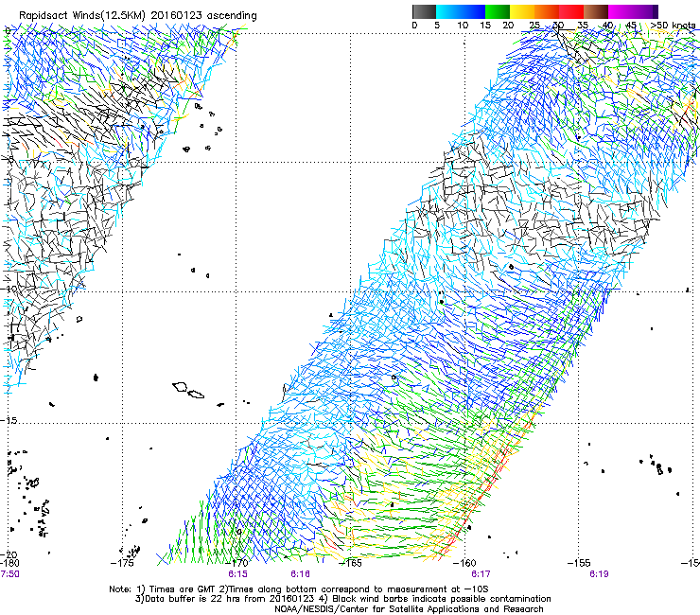This screenshot has width=700, height=615.
Task: Click the '40' label under the color bar
Action: pos(607,25)
